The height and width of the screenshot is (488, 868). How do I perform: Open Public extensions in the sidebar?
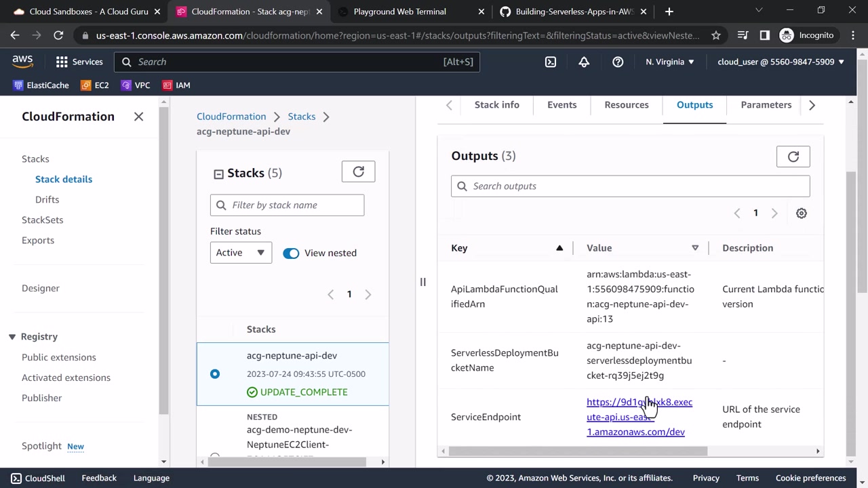coord(59,358)
